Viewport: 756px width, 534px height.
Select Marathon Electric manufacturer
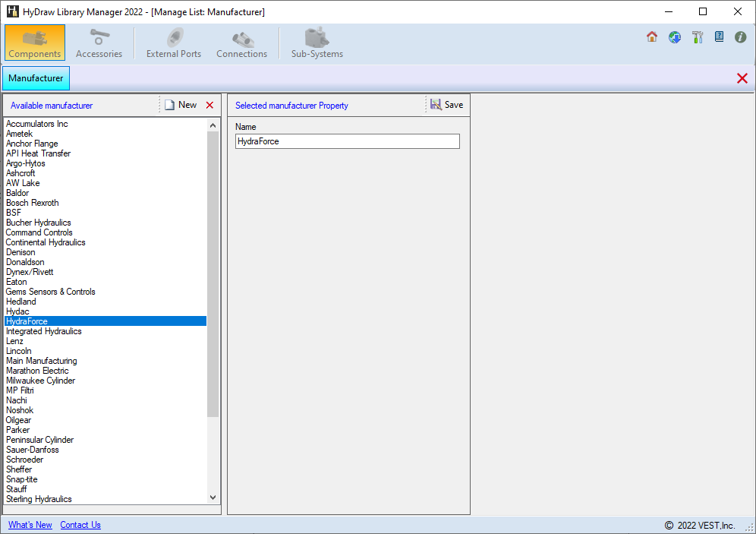(x=106, y=371)
